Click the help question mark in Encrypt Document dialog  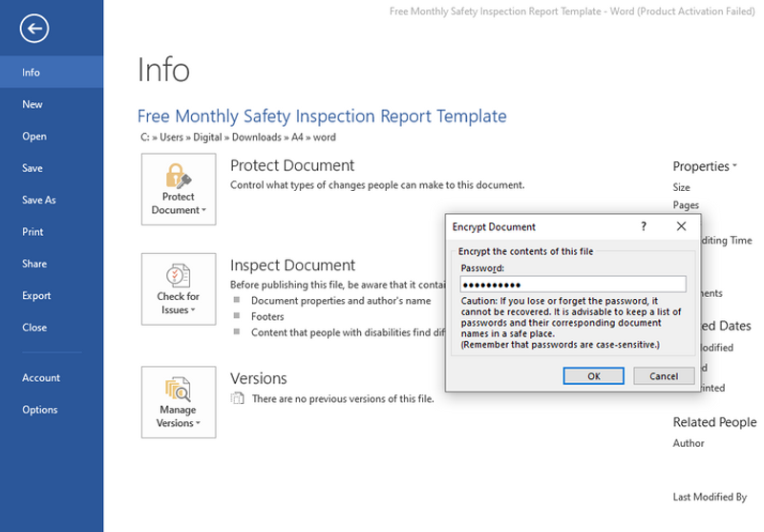643,226
